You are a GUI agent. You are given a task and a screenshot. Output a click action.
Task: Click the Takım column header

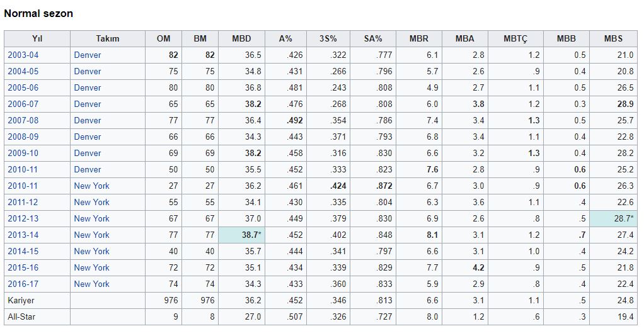pyautogui.click(x=108, y=39)
